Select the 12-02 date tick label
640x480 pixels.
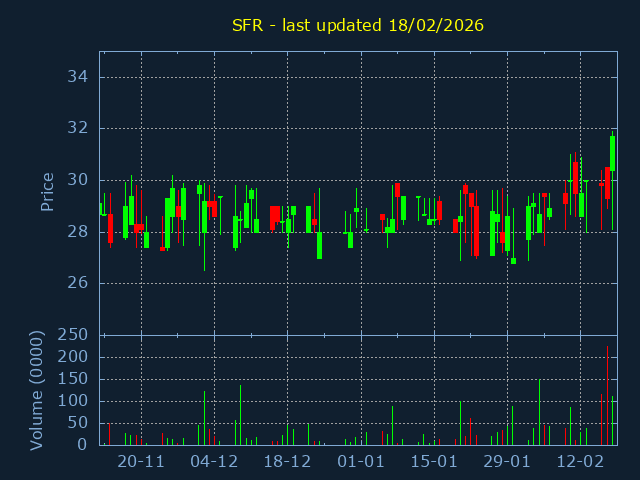point(581,462)
